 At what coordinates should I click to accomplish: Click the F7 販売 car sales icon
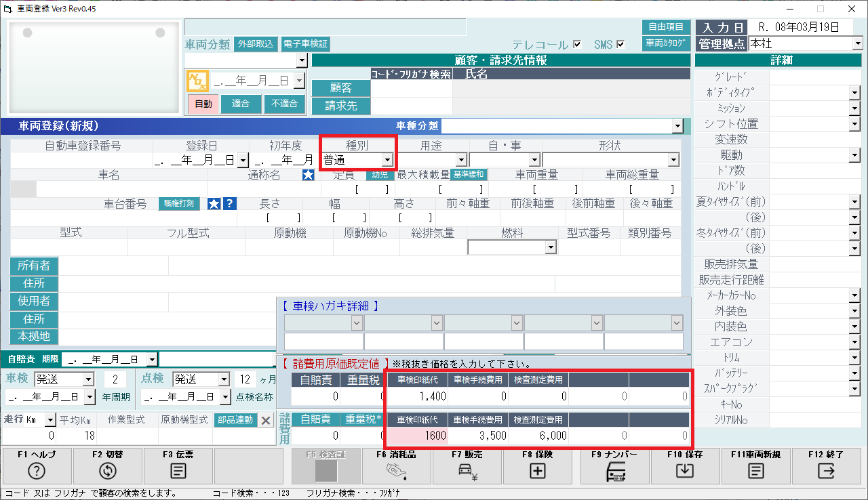point(467,471)
